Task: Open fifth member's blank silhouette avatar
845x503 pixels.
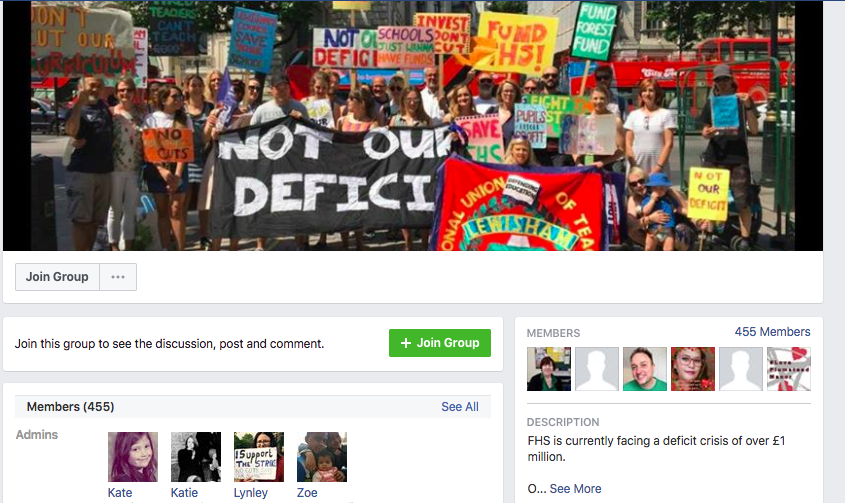Action: (741, 369)
